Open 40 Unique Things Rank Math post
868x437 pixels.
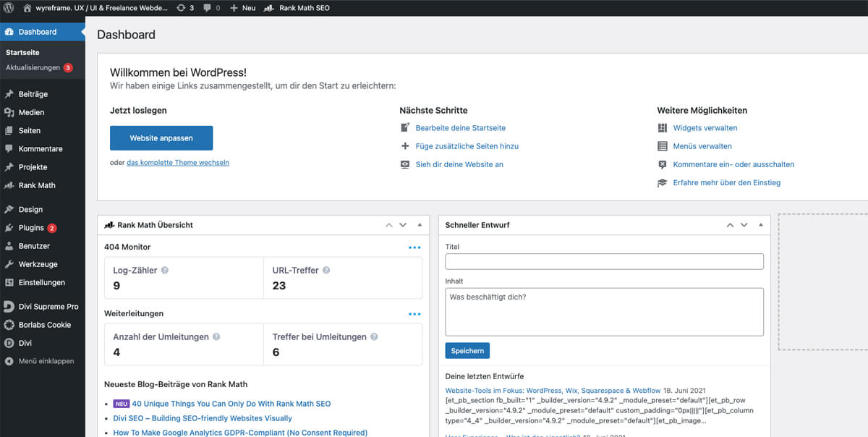click(x=231, y=404)
